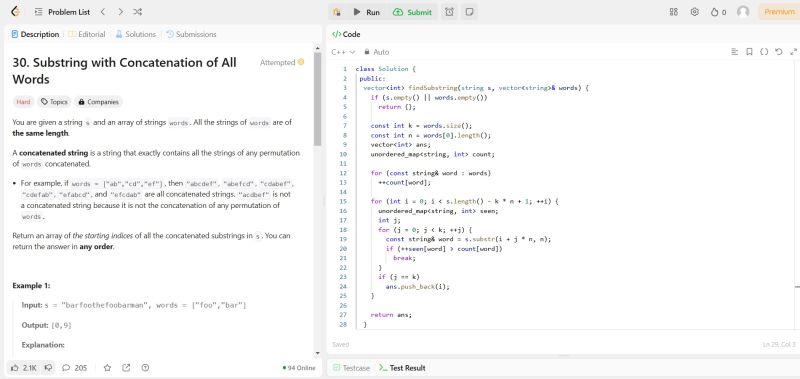This screenshot has width=800, height=379.
Task: Click the problem title heading
Action: coord(124,71)
